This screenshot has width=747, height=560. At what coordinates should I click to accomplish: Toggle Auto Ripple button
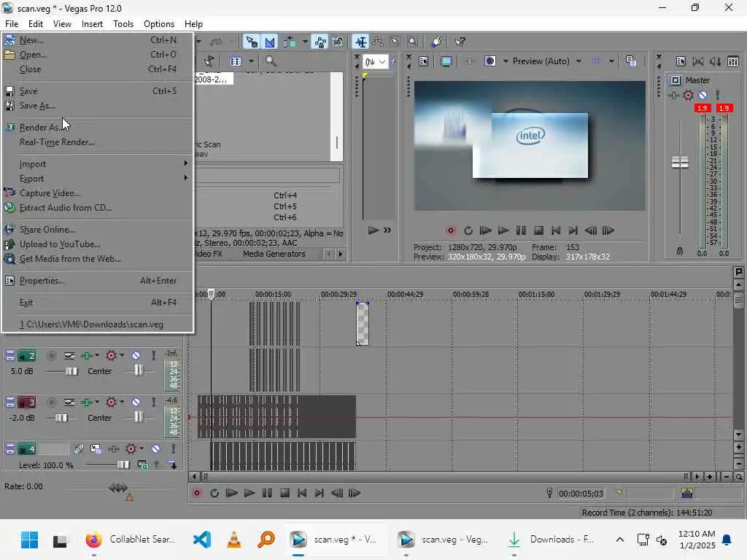[290, 42]
